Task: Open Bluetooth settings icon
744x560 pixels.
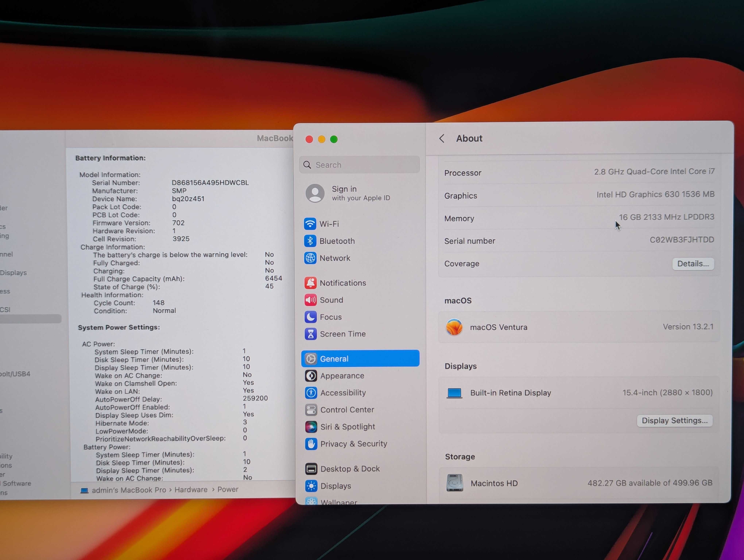Action: coord(310,241)
